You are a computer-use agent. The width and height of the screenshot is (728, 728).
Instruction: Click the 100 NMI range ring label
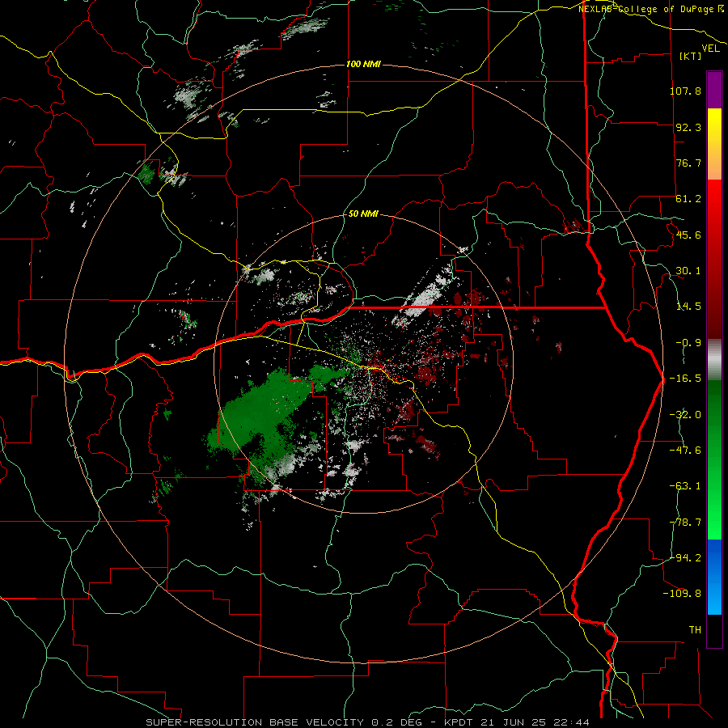363,64
